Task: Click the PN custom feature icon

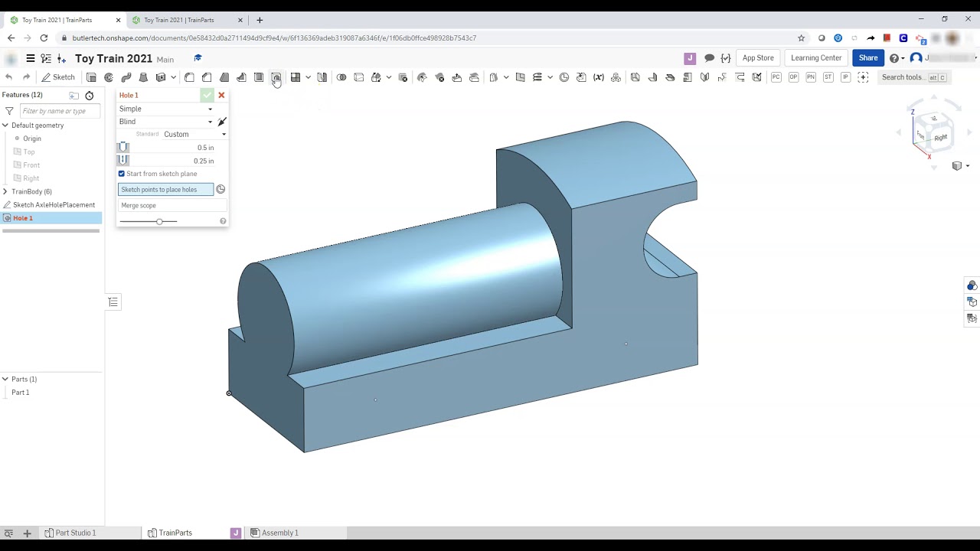Action: (811, 77)
